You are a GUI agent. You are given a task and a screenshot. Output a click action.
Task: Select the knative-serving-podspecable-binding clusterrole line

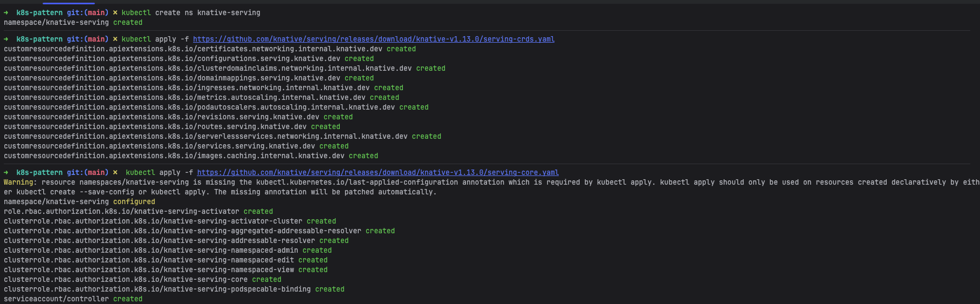click(174, 289)
